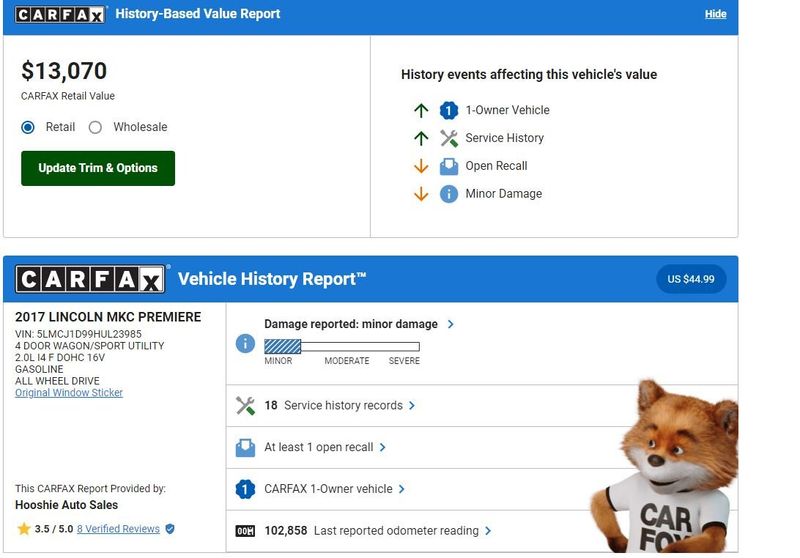Expand CARFAX 1-Owner vehicle chevron
The image size is (800, 558).
pyautogui.click(x=402, y=489)
